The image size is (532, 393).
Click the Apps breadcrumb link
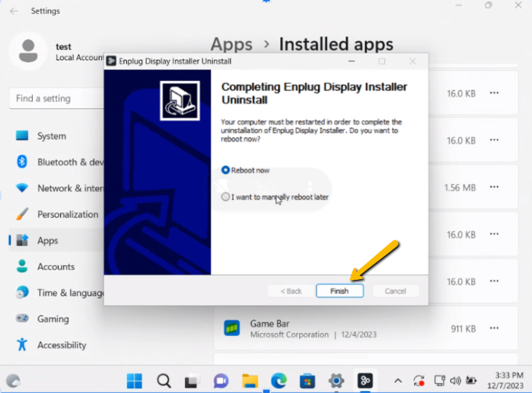coord(232,44)
